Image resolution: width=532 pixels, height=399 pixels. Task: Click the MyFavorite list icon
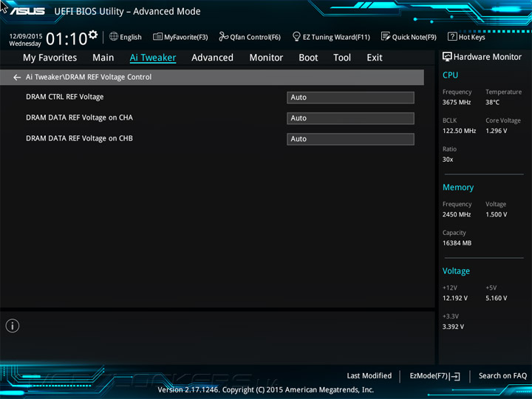pos(157,37)
